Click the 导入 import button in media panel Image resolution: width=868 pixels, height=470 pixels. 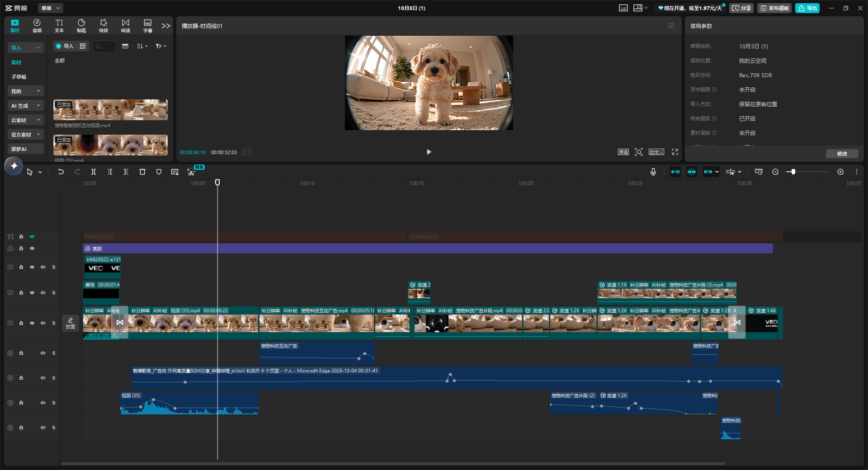[x=65, y=46]
